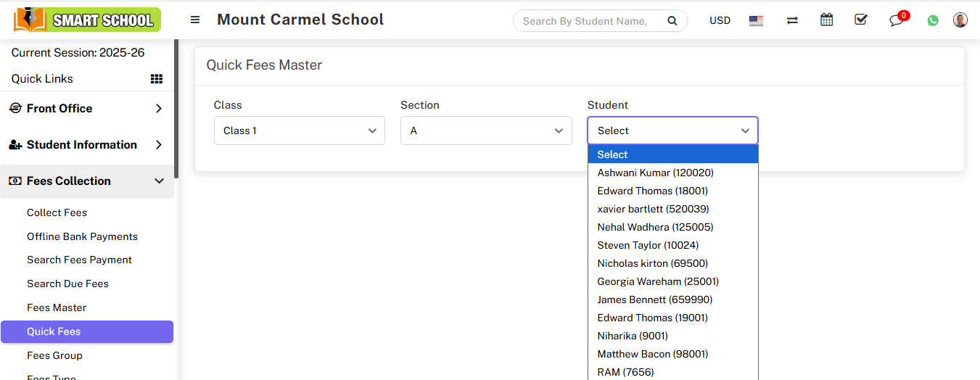Expand the Student Information menu

[x=87, y=145]
